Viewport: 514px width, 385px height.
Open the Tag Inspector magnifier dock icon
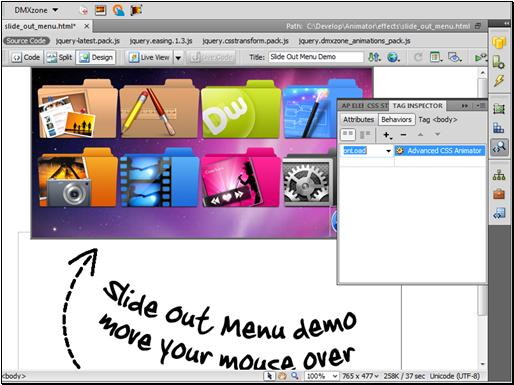click(x=499, y=147)
